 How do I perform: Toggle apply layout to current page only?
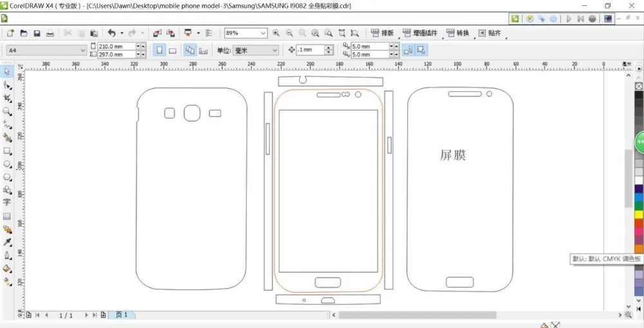pos(203,50)
